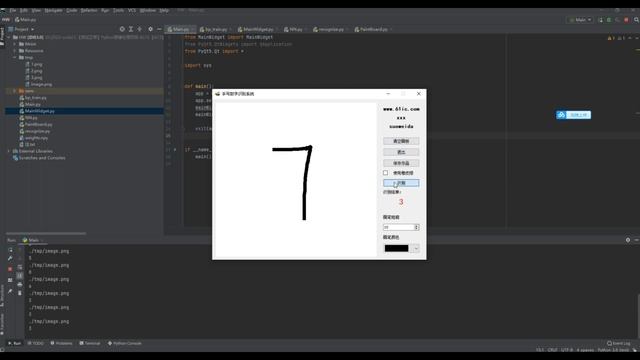Open the Python Console tool window tab

pos(124,343)
